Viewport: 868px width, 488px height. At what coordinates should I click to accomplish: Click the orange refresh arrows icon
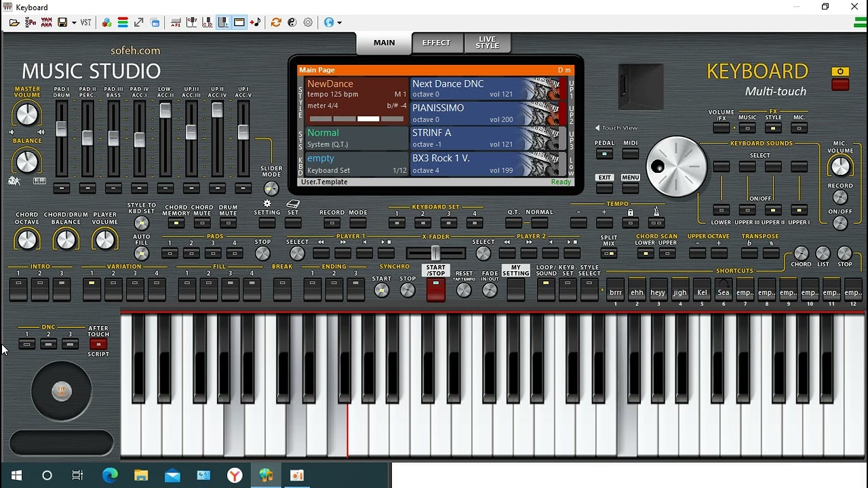276,22
